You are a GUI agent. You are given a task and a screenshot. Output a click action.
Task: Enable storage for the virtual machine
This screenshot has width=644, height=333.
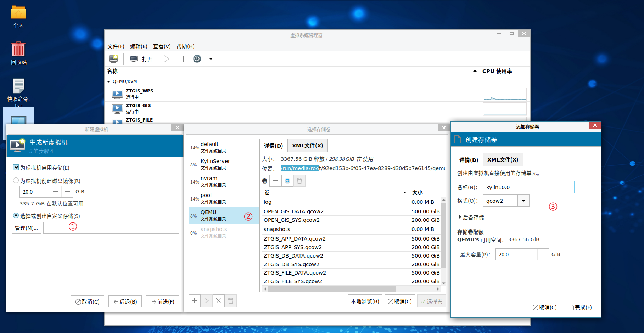tap(16, 168)
